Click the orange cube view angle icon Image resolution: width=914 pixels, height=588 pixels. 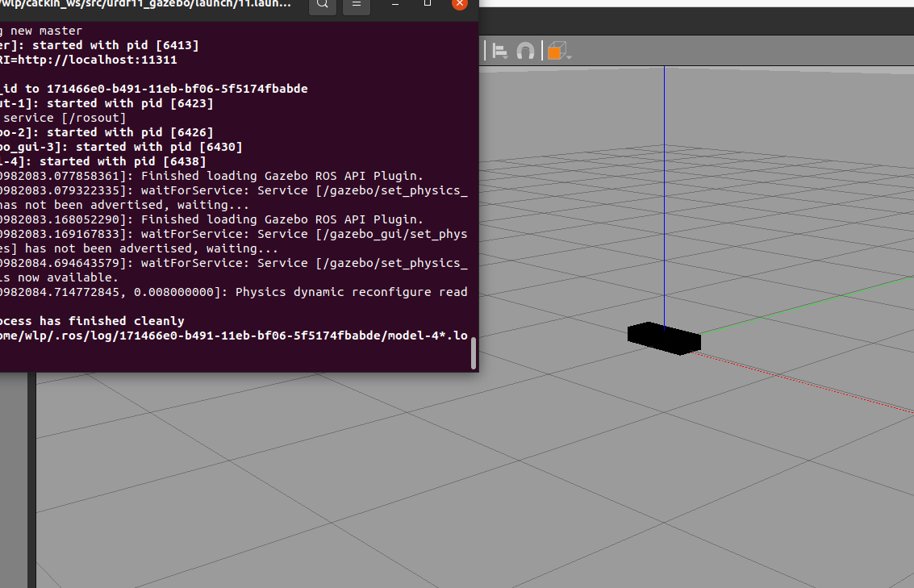click(555, 52)
